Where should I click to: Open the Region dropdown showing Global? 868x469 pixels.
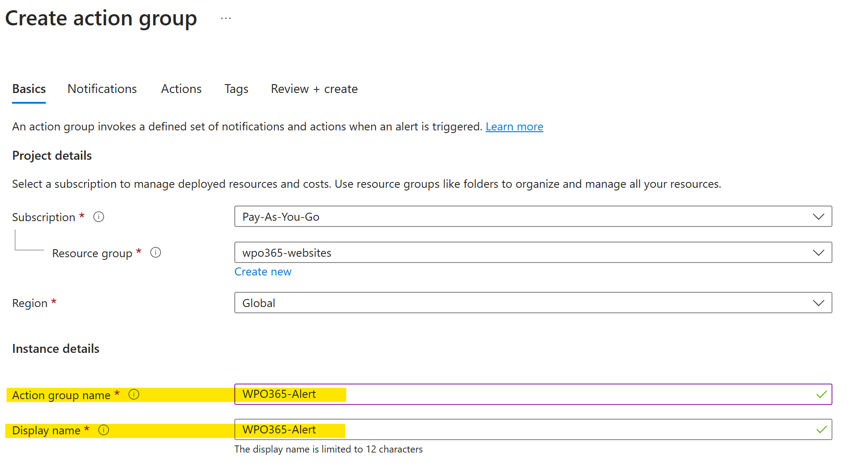click(x=533, y=303)
